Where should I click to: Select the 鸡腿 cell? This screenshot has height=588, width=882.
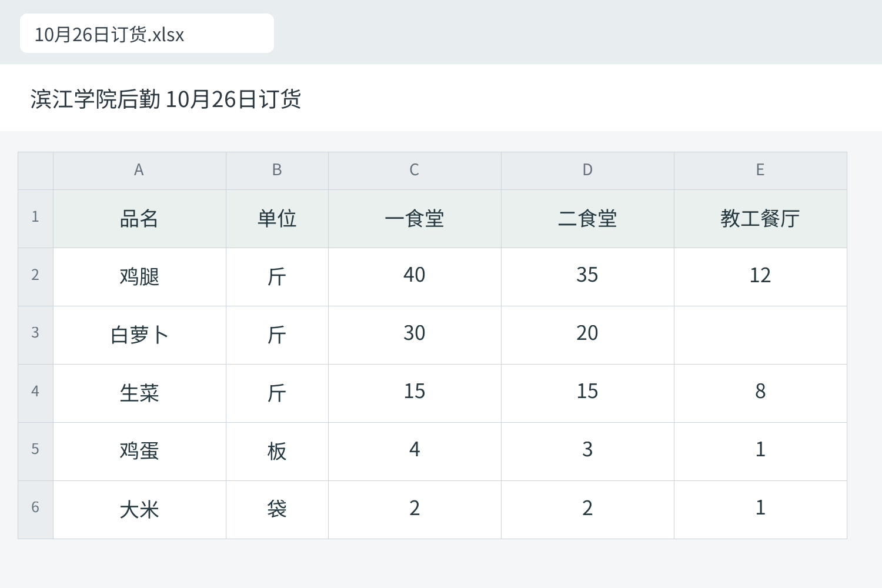click(x=139, y=277)
